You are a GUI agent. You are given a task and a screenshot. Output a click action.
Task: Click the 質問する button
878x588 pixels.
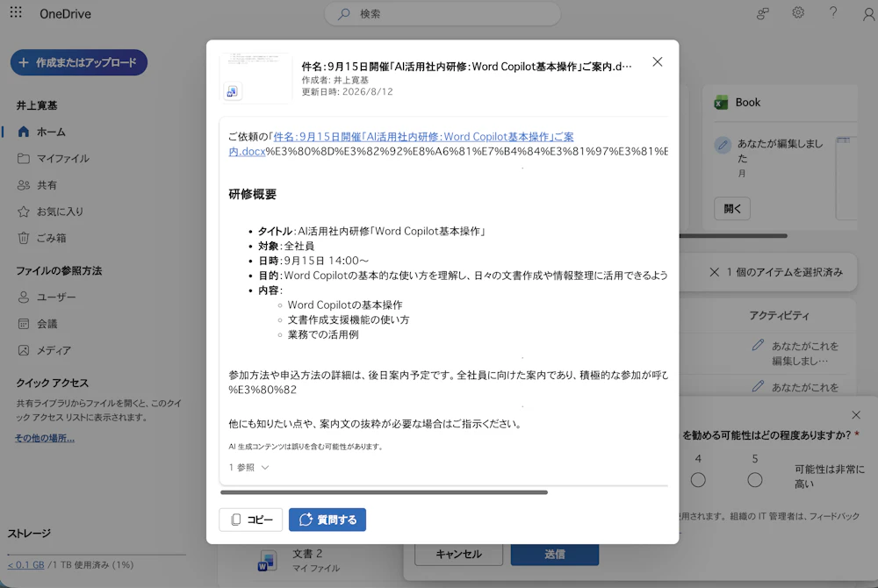click(327, 520)
